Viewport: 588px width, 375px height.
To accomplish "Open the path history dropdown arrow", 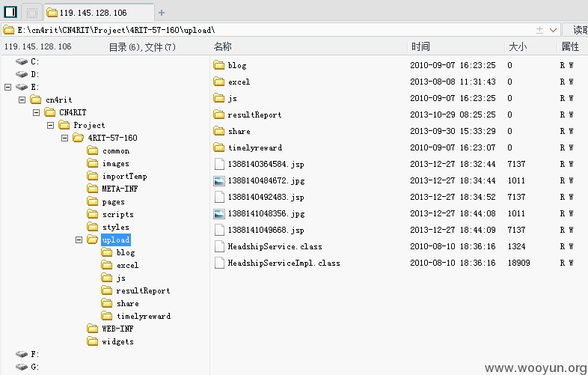I will pyautogui.click(x=553, y=30).
